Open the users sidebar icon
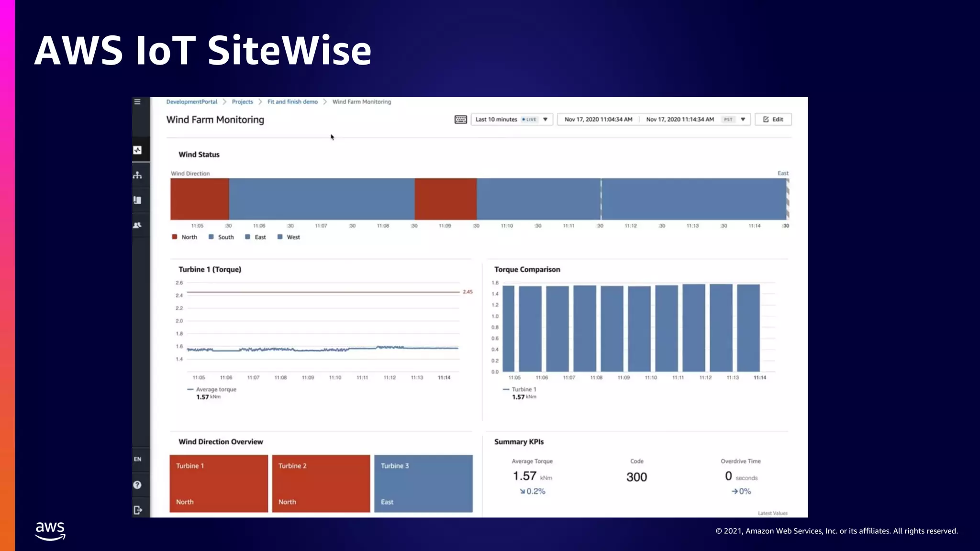Image resolution: width=980 pixels, height=551 pixels. [x=138, y=225]
